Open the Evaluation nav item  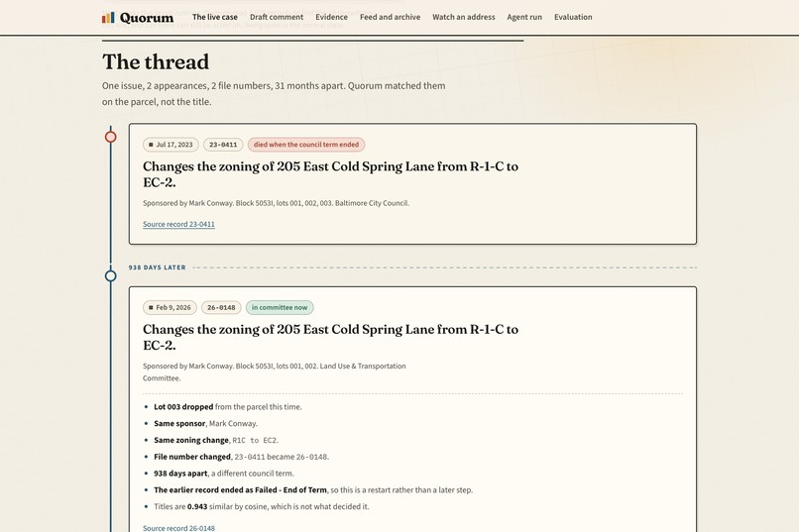point(573,17)
